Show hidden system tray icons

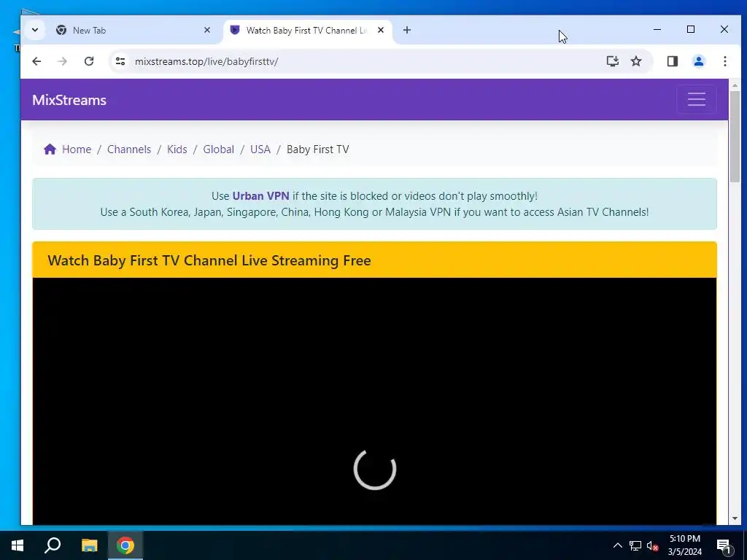tap(617, 545)
